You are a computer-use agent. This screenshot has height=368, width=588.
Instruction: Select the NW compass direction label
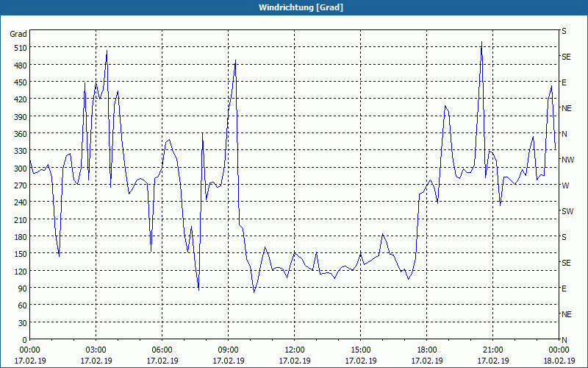[567, 160]
